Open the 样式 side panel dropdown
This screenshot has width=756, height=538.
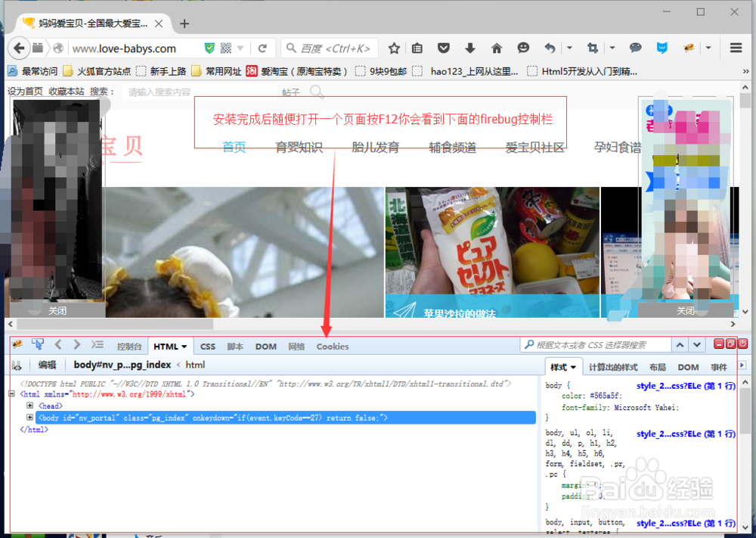pyautogui.click(x=573, y=368)
